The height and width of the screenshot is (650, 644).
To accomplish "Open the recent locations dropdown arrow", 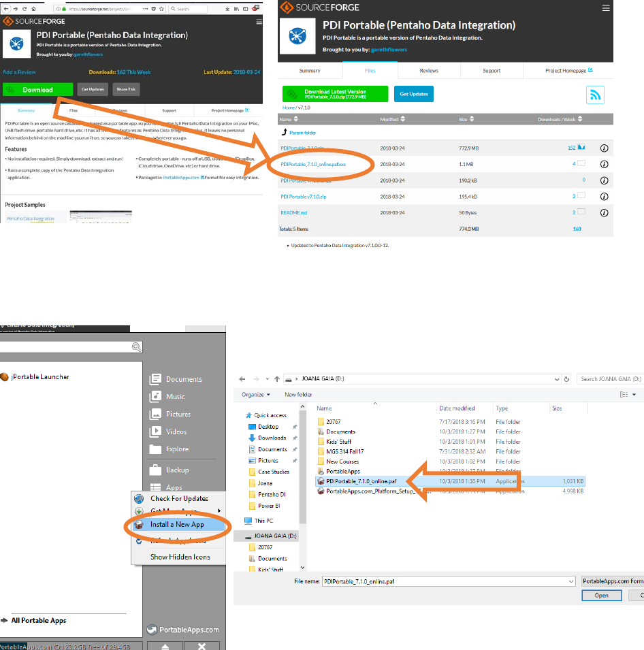I will (267, 379).
